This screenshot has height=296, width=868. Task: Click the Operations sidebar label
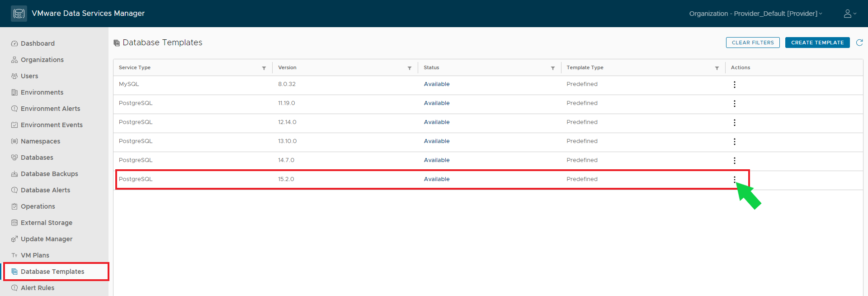click(38, 206)
